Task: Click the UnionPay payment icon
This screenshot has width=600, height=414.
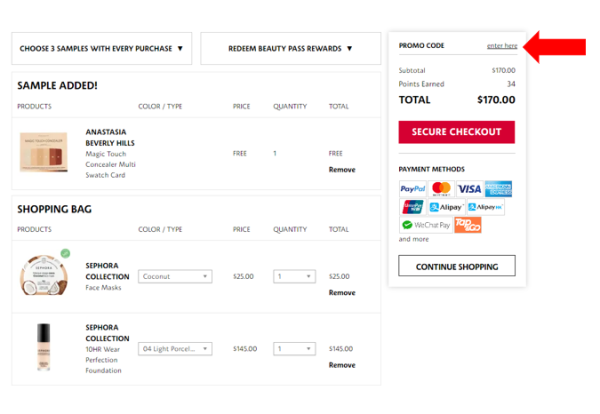Action: 412,207
